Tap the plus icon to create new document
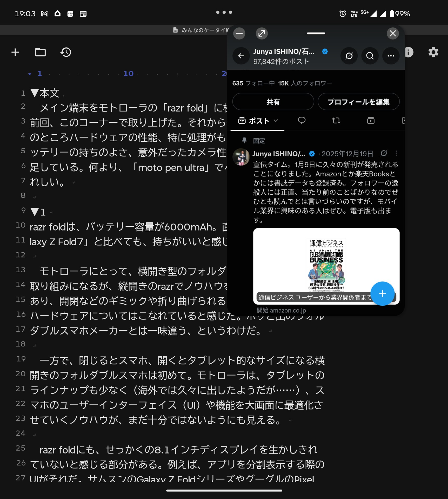Screen dimensions: 448x499 [x=15, y=52]
